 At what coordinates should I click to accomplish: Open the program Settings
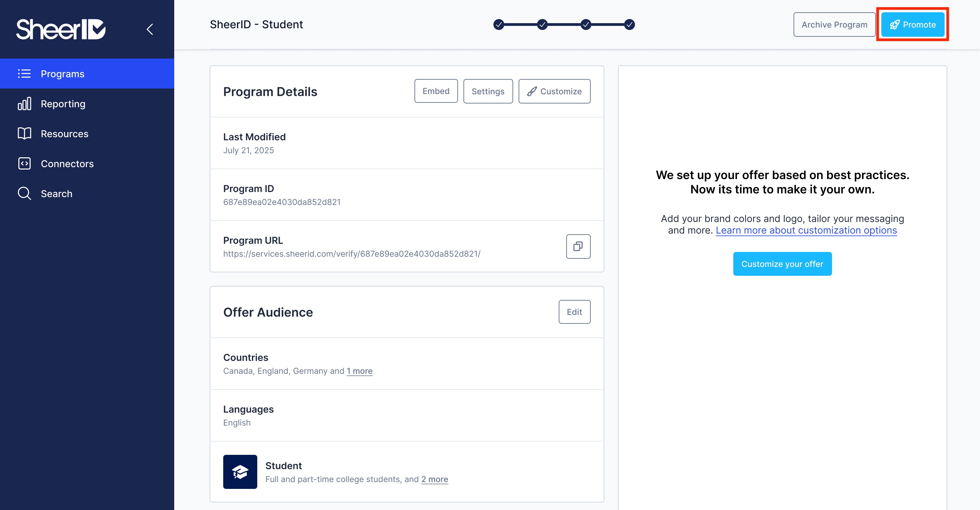pyautogui.click(x=488, y=91)
